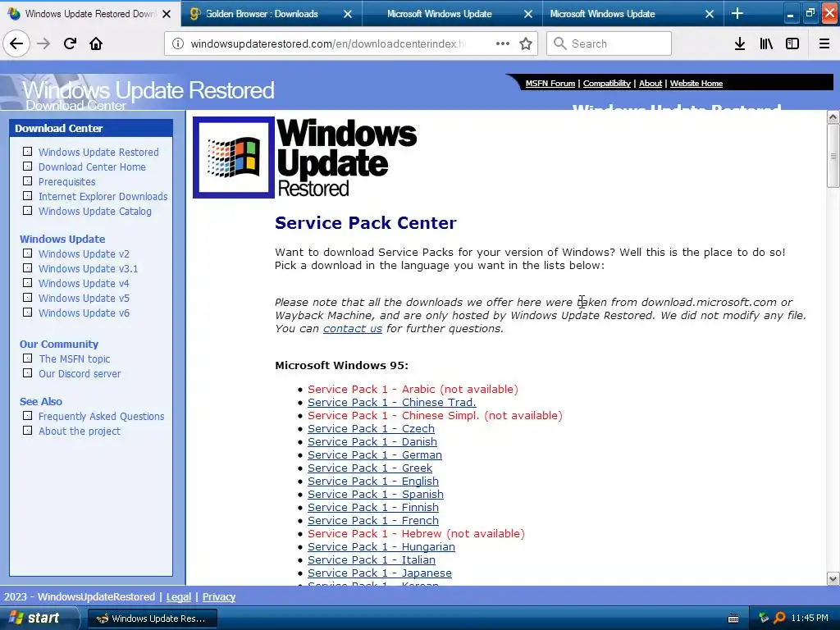Open Windows Update Restored sidebar link

(x=98, y=152)
